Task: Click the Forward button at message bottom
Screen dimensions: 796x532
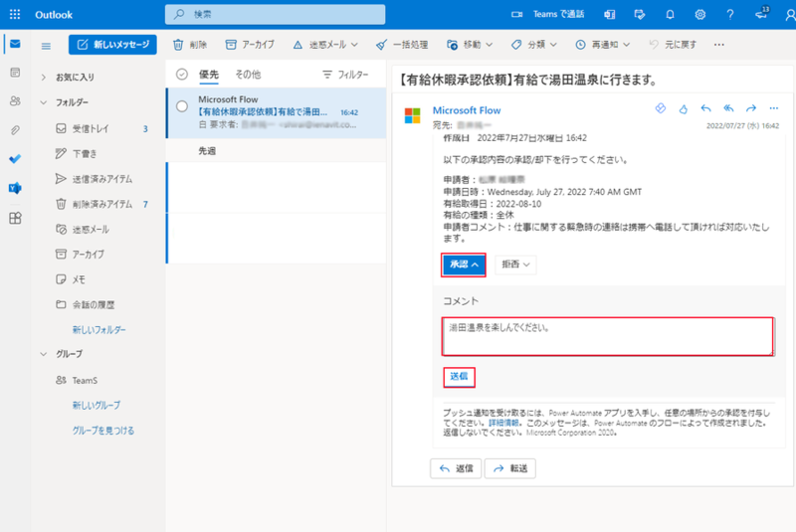Action: coord(509,468)
